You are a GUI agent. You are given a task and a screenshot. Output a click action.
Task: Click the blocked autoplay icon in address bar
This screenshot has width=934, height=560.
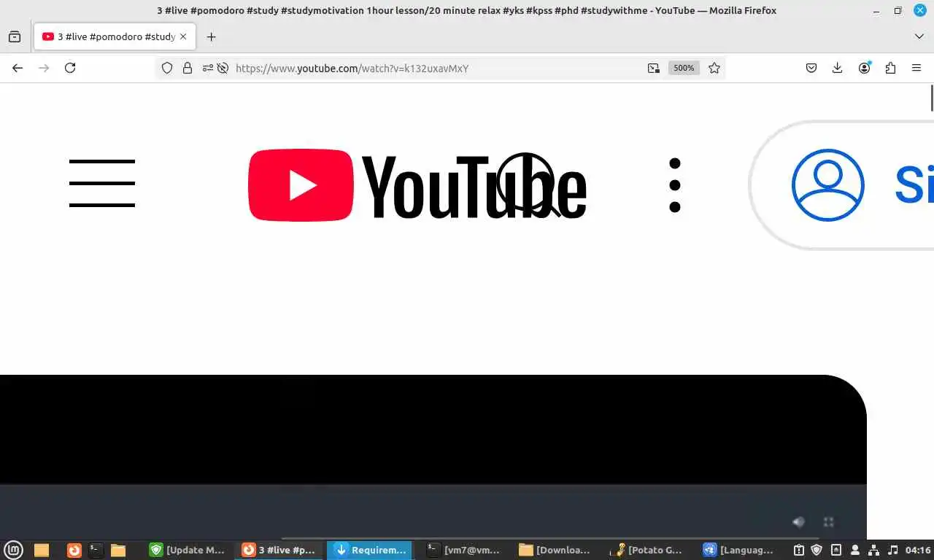point(223,68)
